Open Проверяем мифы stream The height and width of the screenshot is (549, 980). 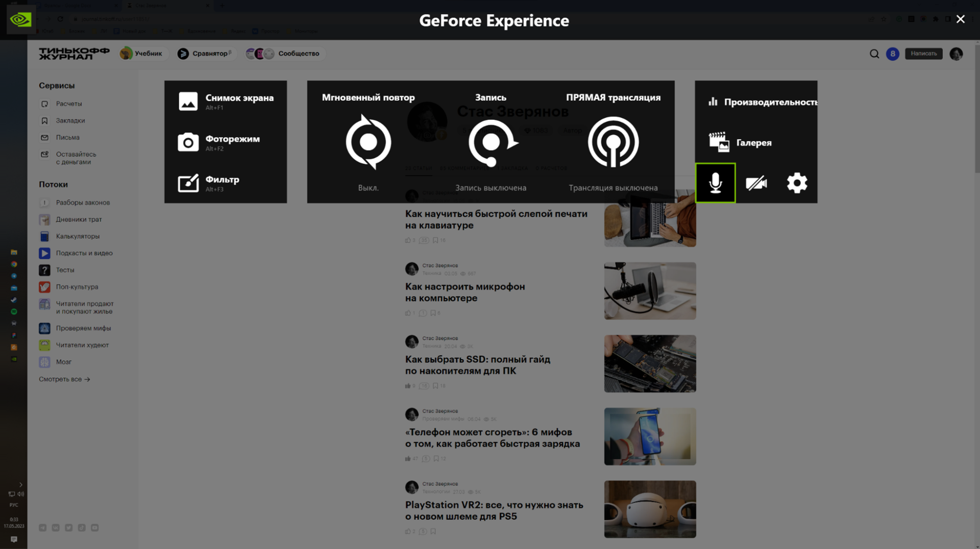pos(75,328)
